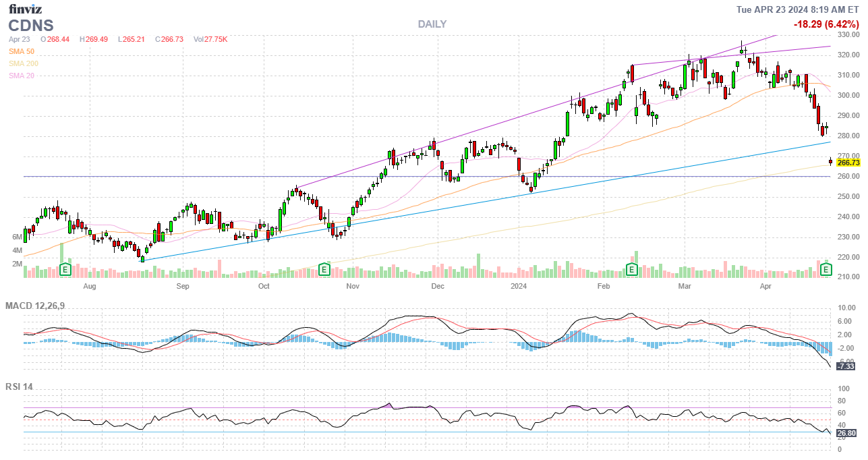Select the Nov label on date axis
Viewport: 868px width, 460px height.
click(x=352, y=286)
